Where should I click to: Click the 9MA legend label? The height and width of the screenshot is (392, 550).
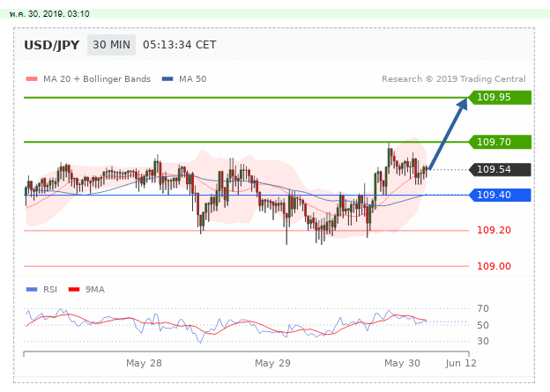coord(95,289)
